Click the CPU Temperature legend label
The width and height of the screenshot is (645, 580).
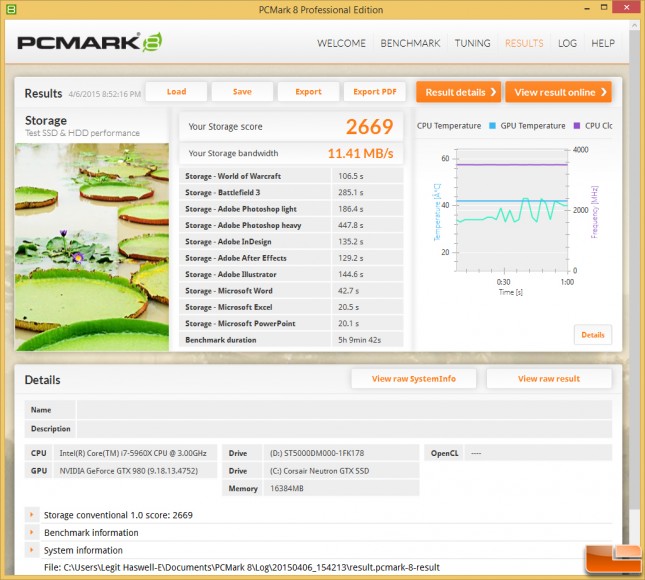click(x=449, y=126)
